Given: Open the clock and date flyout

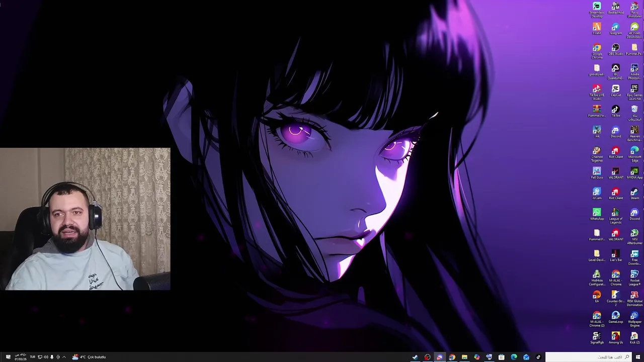Looking at the screenshot, I should (21, 357).
